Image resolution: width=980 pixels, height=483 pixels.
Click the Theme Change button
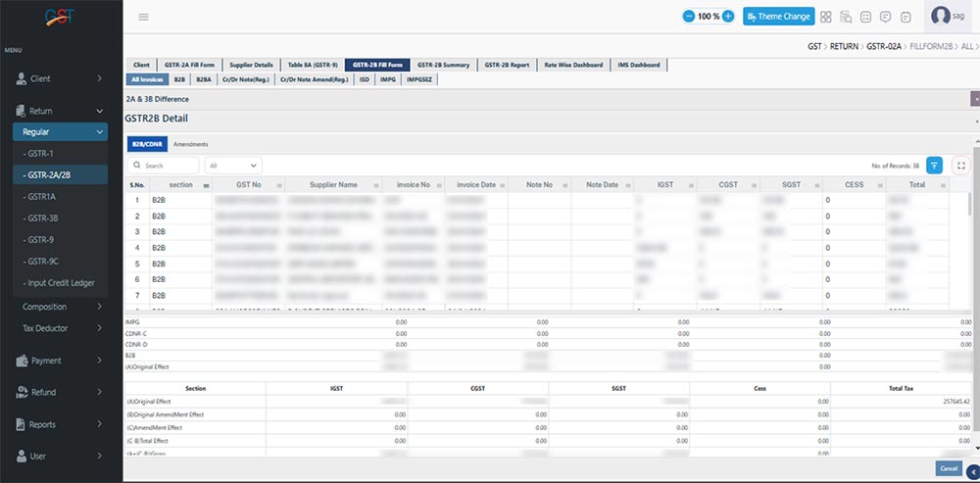pyautogui.click(x=778, y=17)
